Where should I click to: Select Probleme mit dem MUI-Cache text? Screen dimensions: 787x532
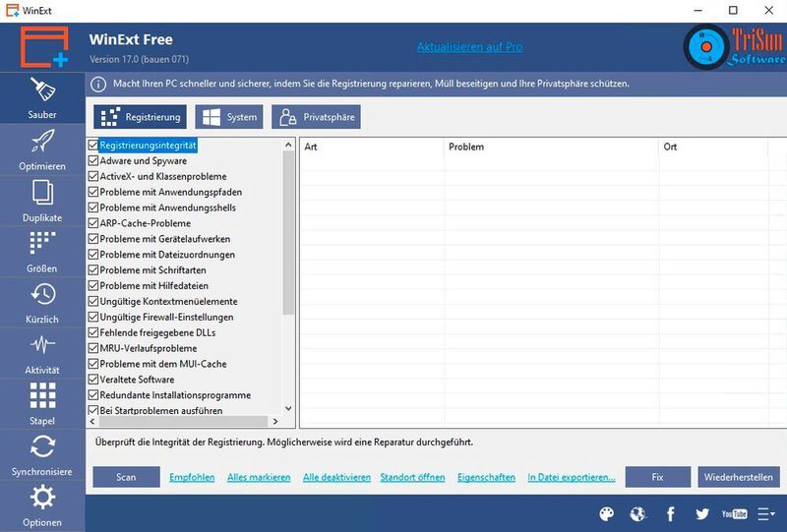163,364
